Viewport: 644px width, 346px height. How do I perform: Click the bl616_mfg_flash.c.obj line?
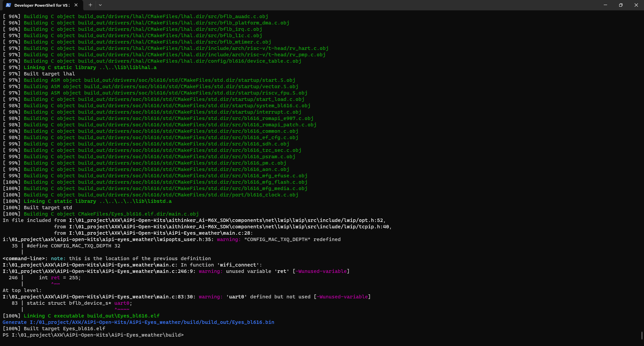(x=155, y=182)
